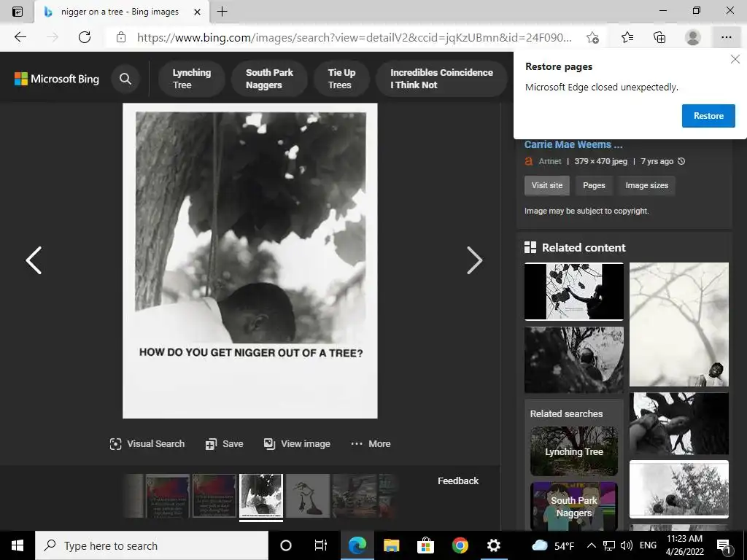Image resolution: width=747 pixels, height=560 pixels.
Task: Select the Tie Up Trees chip
Action: tap(341, 79)
